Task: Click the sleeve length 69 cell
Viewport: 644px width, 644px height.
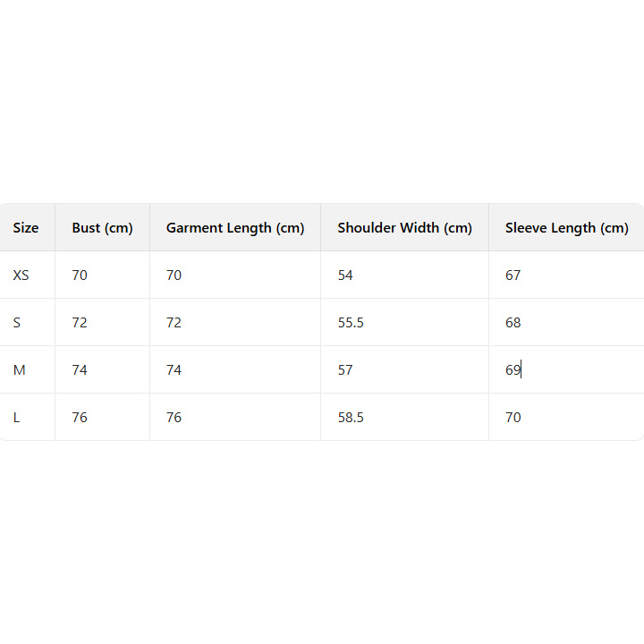Action: tap(513, 370)
